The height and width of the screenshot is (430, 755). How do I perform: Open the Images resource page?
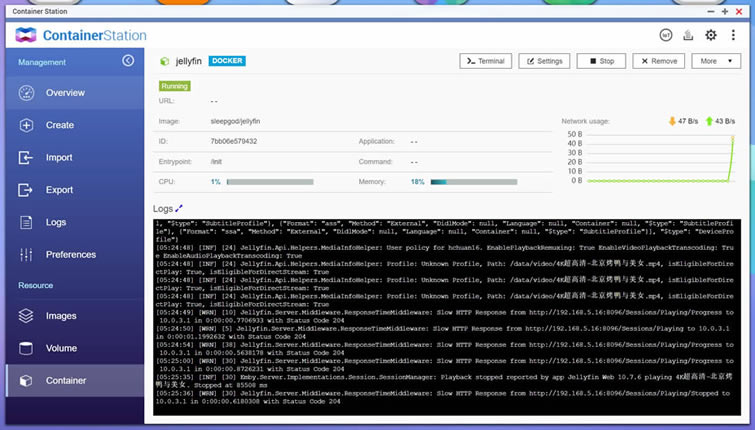tap(75, 316)
